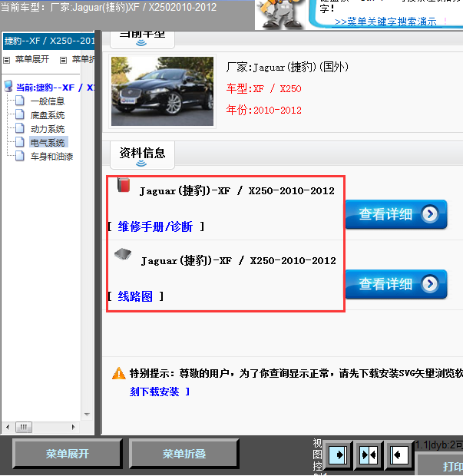
Task: Click the Jaguar XF car thumbnail
Action: coord(163,91)
